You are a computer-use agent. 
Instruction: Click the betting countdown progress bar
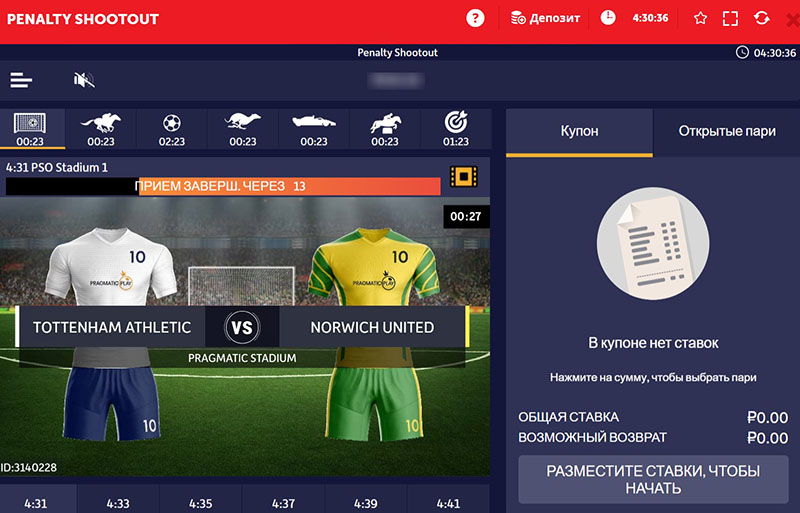click(x=223, y=186)
